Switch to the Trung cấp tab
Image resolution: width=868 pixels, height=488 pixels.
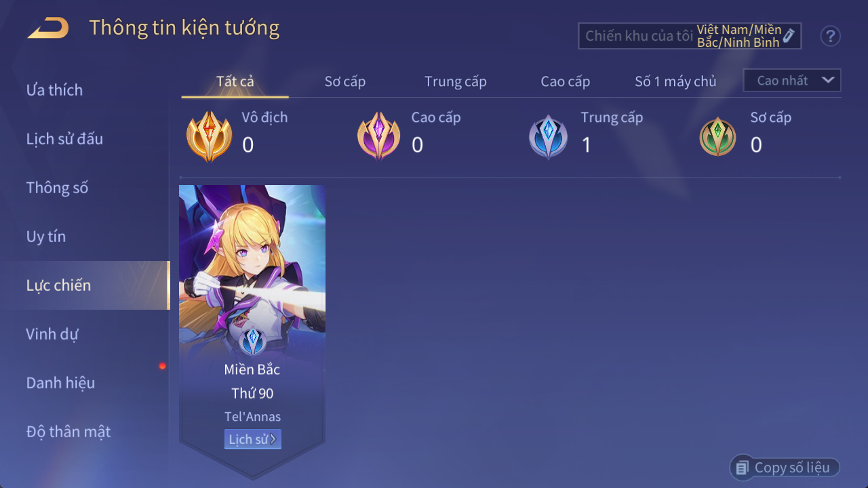[455, 81]
